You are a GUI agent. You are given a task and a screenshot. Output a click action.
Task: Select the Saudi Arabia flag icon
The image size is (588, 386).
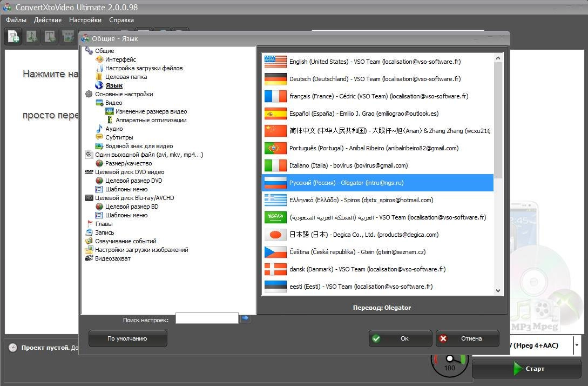pos(275,217)
